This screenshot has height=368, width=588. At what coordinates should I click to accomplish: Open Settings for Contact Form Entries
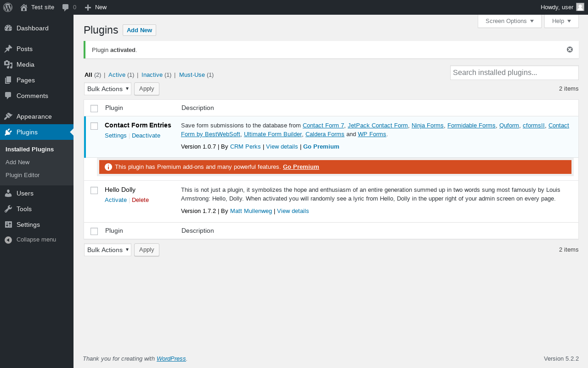point(116,136)
